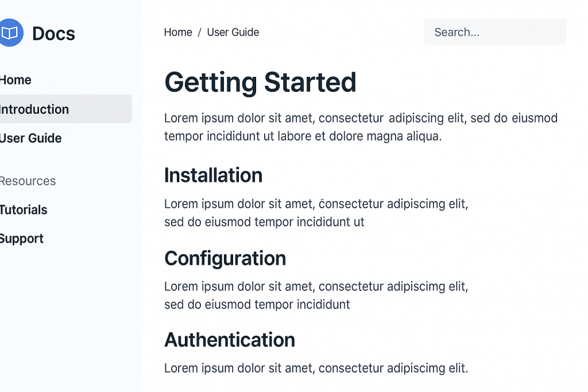Focus the Search input field
The width and height of the screenshot is (588, 392).
point(494,32)
